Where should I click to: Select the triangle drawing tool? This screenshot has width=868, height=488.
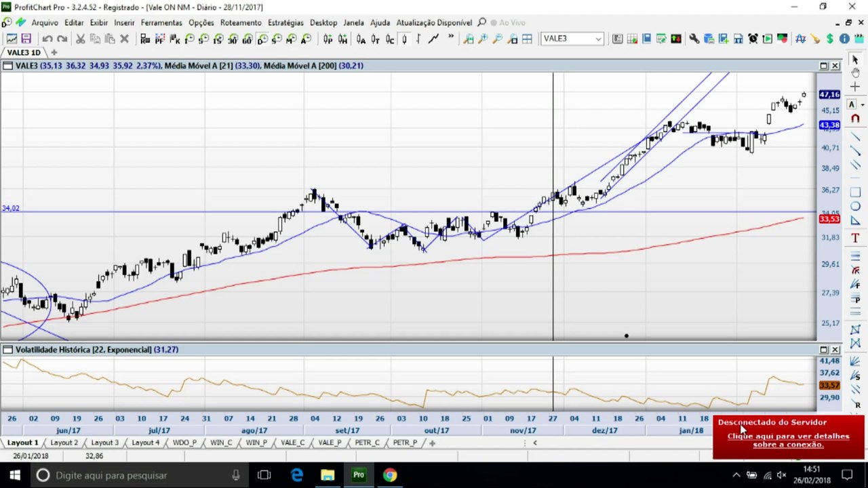point(854,220)
